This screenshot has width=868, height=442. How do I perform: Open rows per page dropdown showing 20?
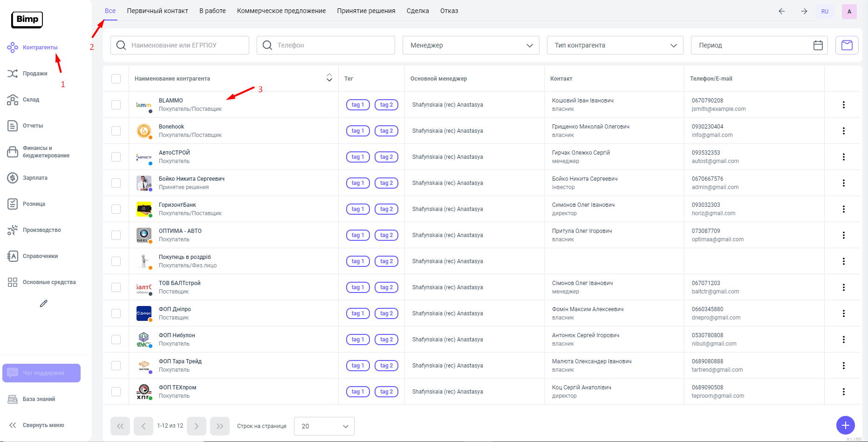[x=324, y=426]
